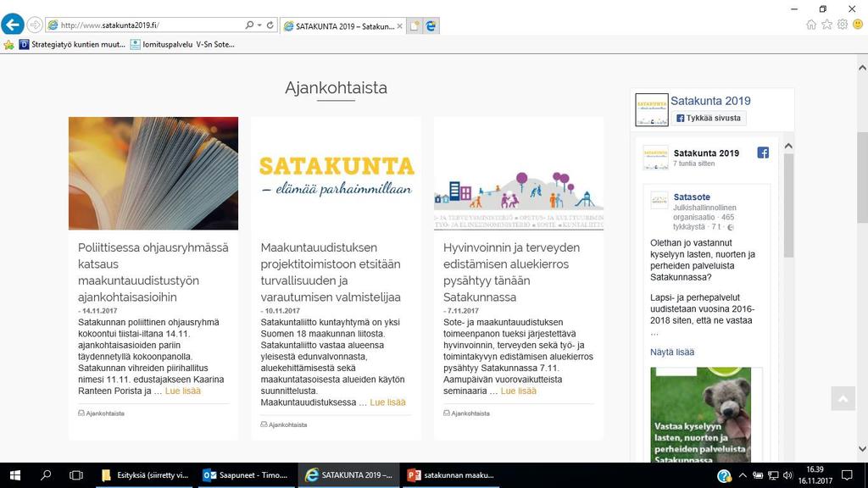The width and height of the screenshot is (868, 488).
Task: Click the Satakunta 2019 post avatar
Action: [x=655, y=157]
